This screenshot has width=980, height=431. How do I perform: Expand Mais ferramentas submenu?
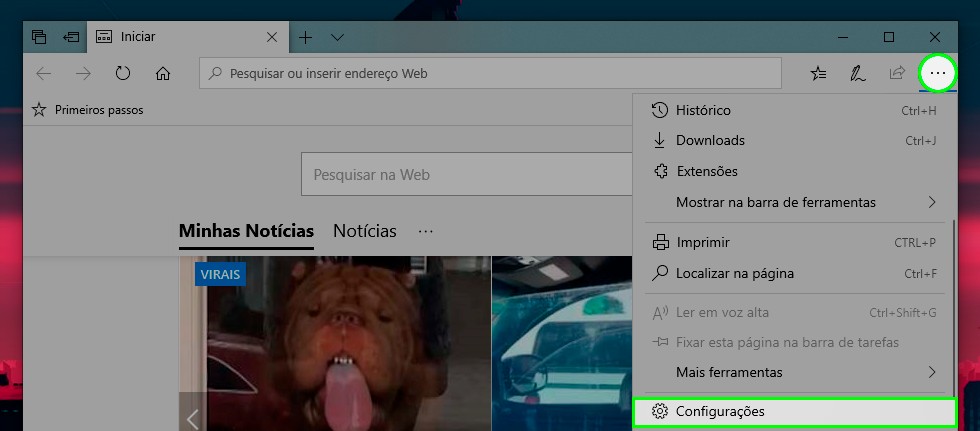795,372
